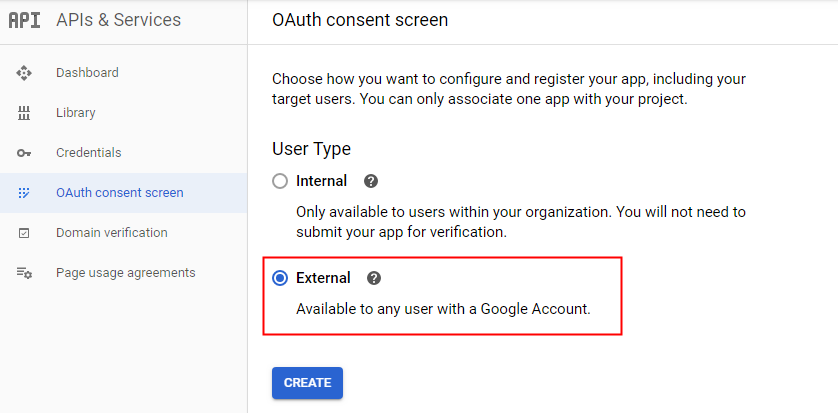Click the blue CREATE button

[x=307, y=383]
